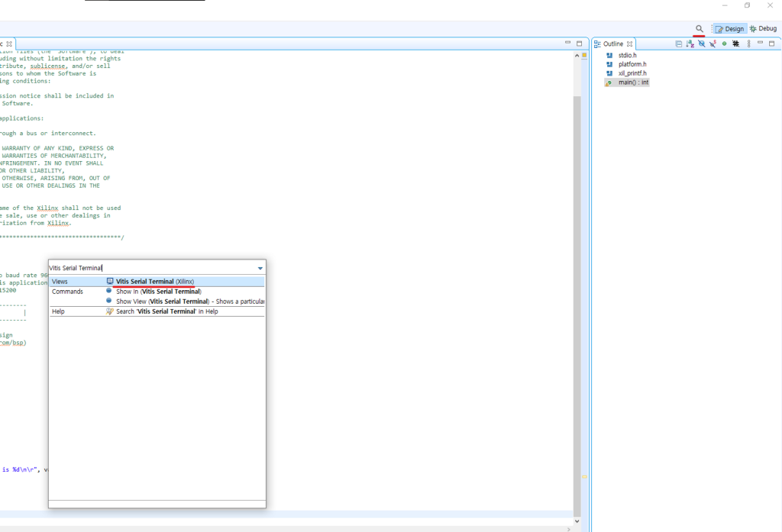Toggle hide fields filter in Outline
Screen dimensions: 782x532
click(x=701, y=44)
